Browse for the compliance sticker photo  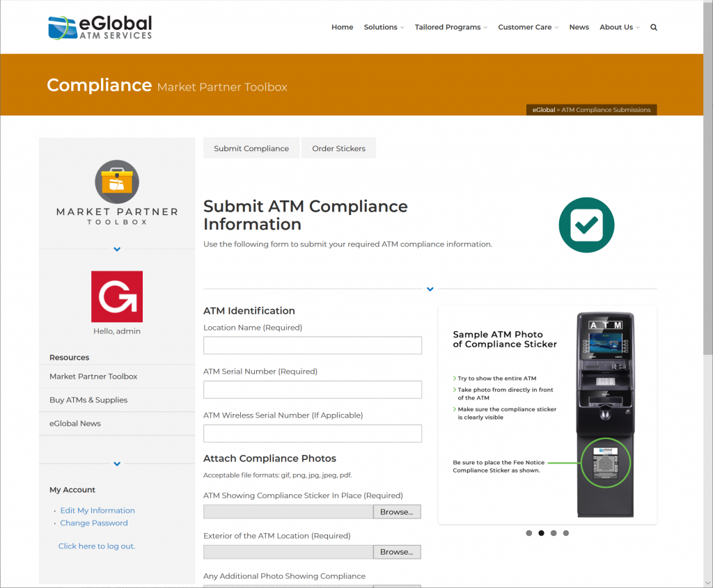(397, 511)
